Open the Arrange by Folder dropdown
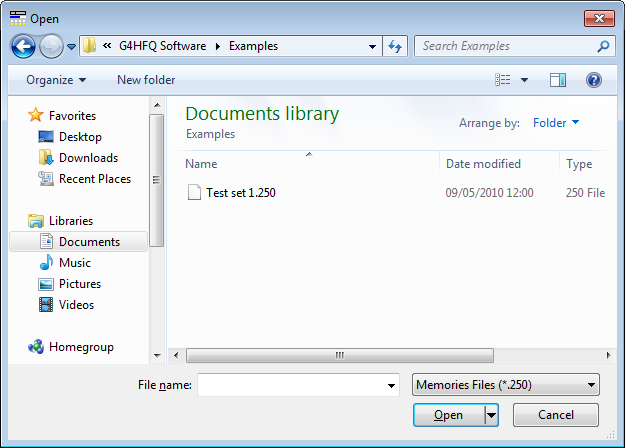625x448 pixels. click(556, 123)
